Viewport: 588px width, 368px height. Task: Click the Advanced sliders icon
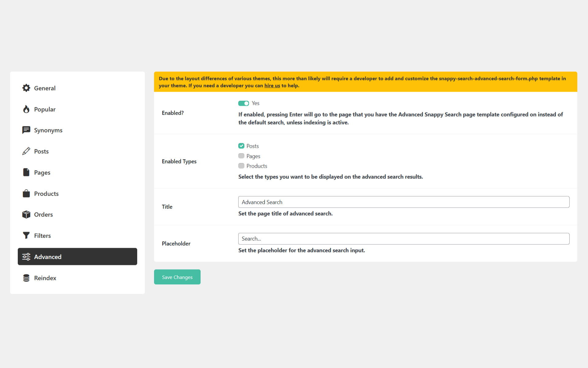(x=26, y=257)
